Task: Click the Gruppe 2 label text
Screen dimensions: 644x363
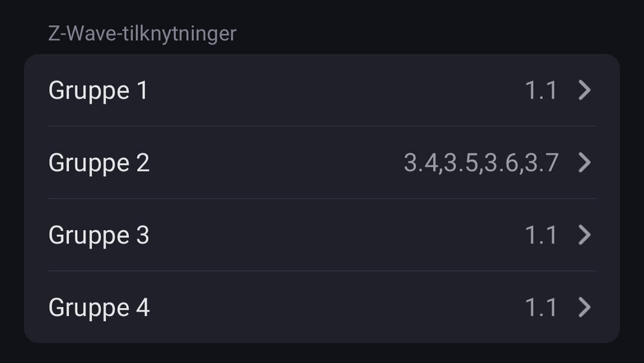Action: [x=99, y=163]
